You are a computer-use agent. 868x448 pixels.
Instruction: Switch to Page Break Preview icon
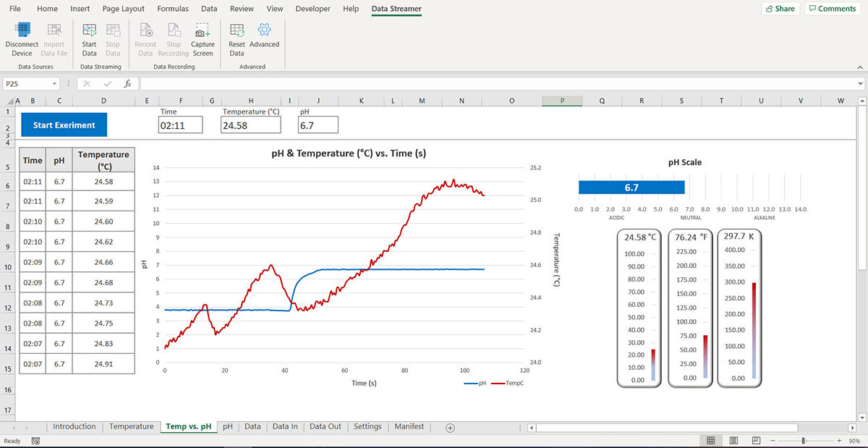coord(756,441)
